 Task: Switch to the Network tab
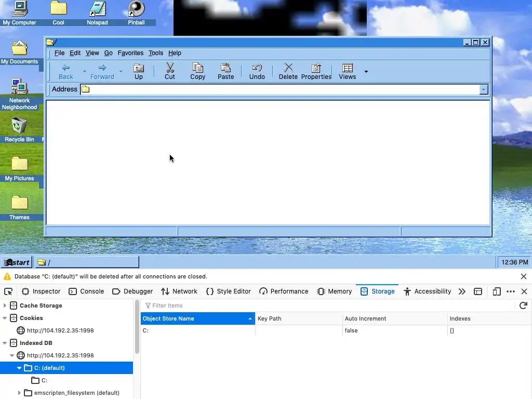pyautogui.click(x=179, y=291)
